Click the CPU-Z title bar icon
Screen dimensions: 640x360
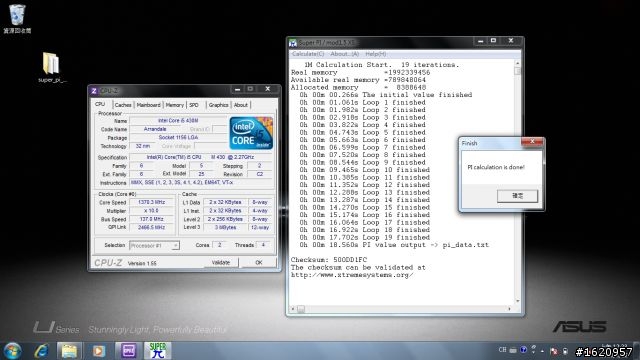[x=94, y=91]
